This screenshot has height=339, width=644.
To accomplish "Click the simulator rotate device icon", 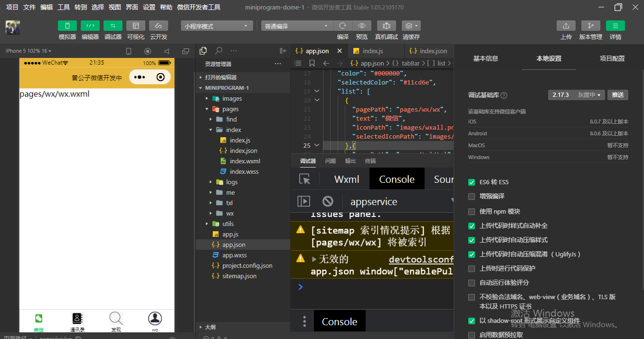I will (129, 51).
